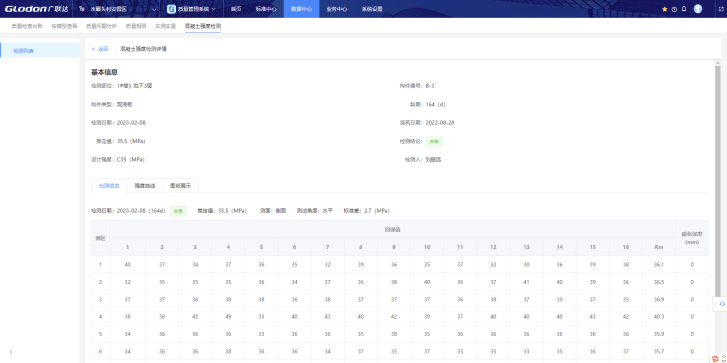Image resolution: width=727 pixels, height=363 pixels.
Task: Open the 数据中心 top menu
Action: (301, 9)
